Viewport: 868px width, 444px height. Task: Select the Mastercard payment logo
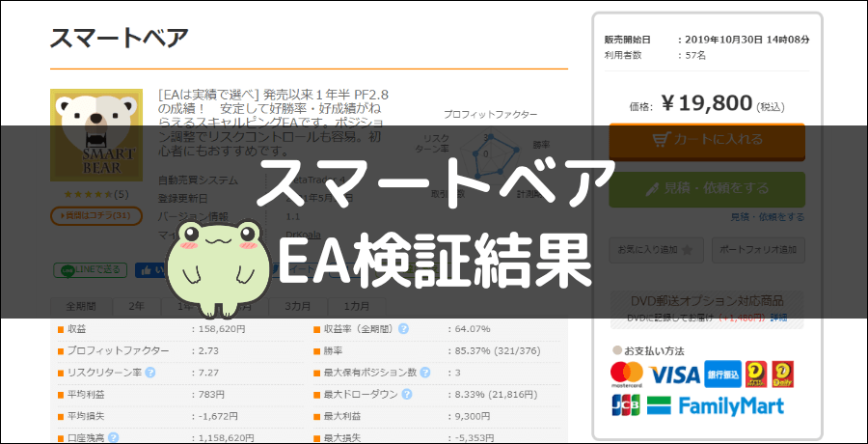pyautogui.click(x=627, y=375)
